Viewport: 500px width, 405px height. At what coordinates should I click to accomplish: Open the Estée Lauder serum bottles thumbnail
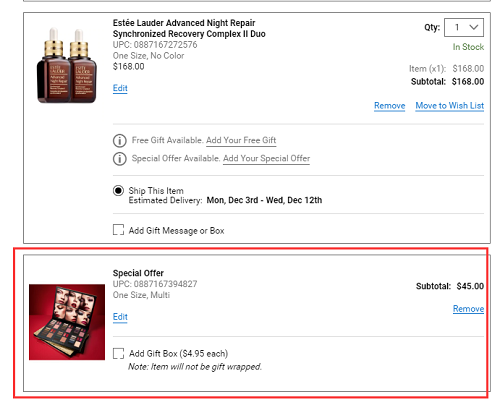(67, 65)
